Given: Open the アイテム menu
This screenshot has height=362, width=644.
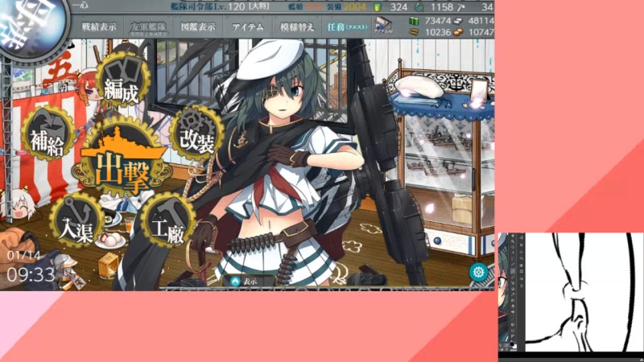Looking at the screenshot, I should pyautogui.click(x=248, y=27).
